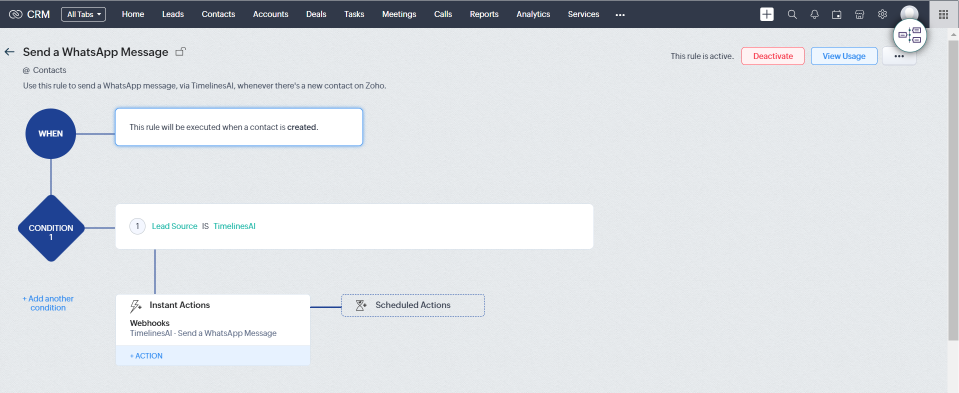Click the Scheduled Actions hourglass icon
The height and width of the screenshot is (393, 959).
pos(361,305)
